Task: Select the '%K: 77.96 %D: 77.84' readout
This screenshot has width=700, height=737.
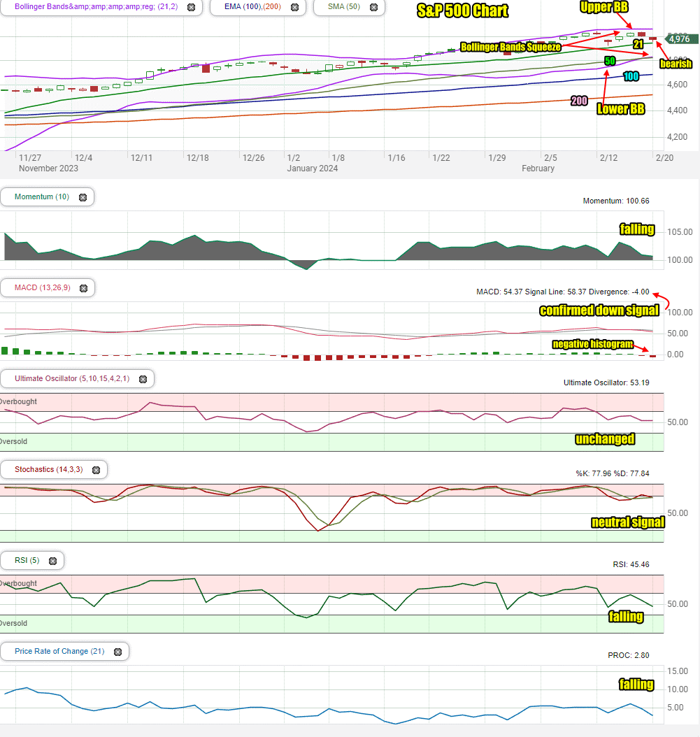Action: [613, 473]
